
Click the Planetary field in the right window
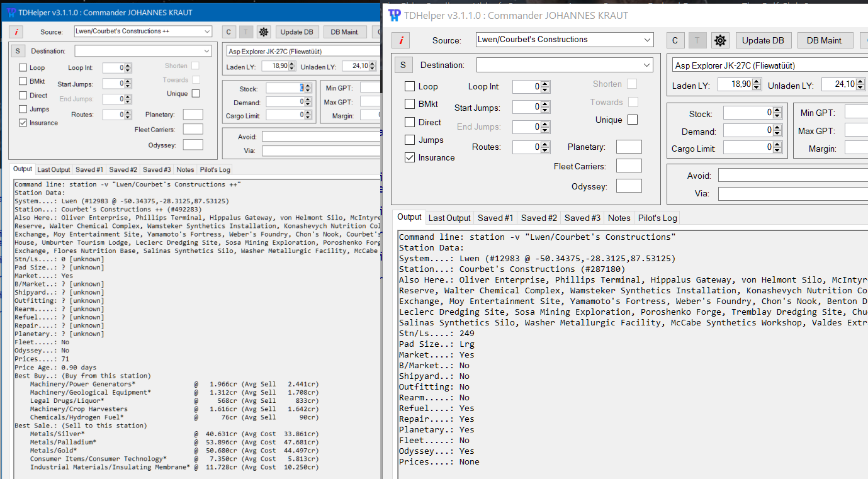[629, 147]
